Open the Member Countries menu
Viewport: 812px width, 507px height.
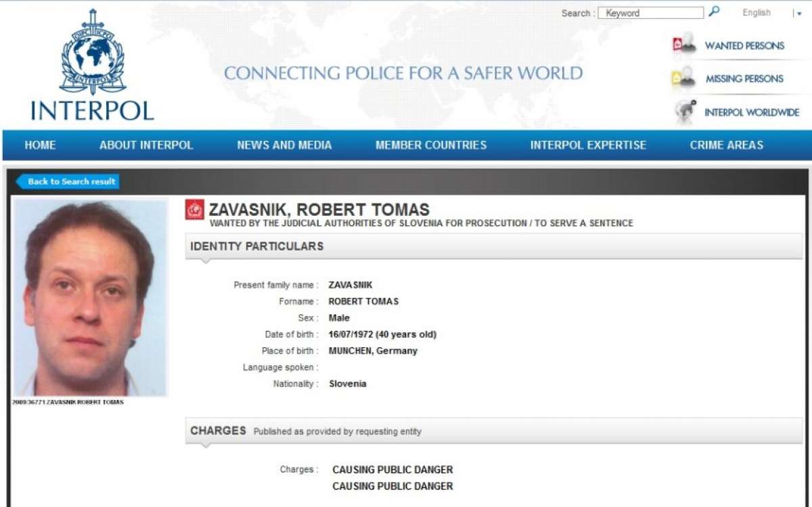click(x=431, y=145)
